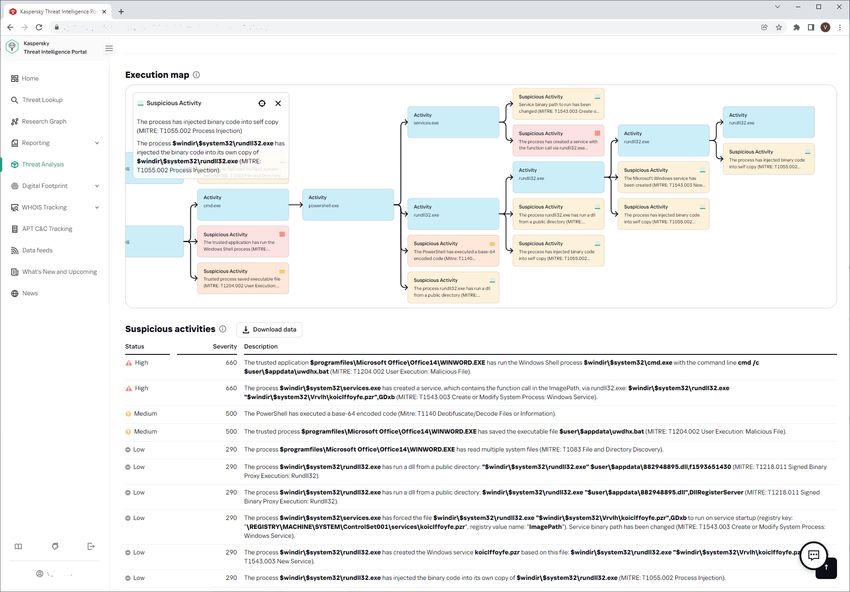Viewport: 850px width, 592px height.
Task: Click the Home icon in the sidebar
Action: point(15,79)
